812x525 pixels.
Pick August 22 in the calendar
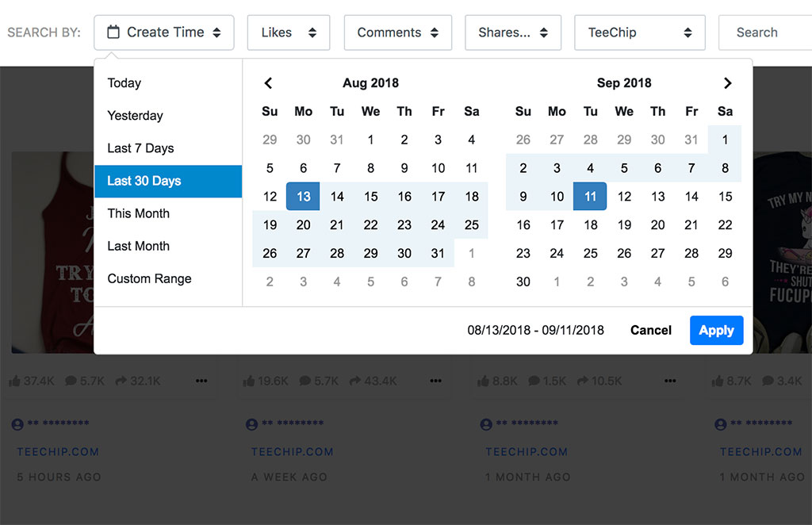point(371,224)
